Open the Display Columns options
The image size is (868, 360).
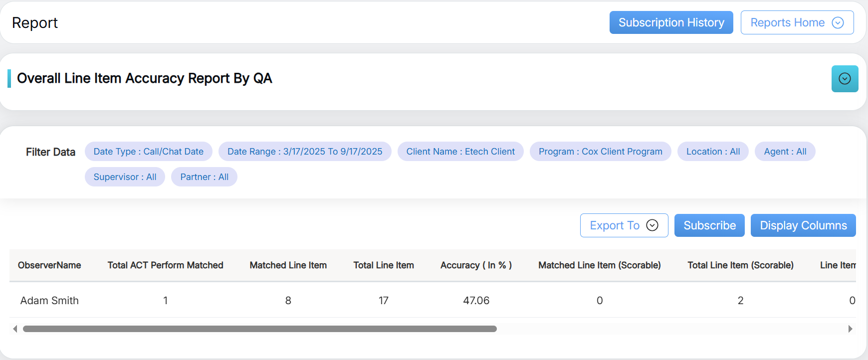click(x=803, y=225)
